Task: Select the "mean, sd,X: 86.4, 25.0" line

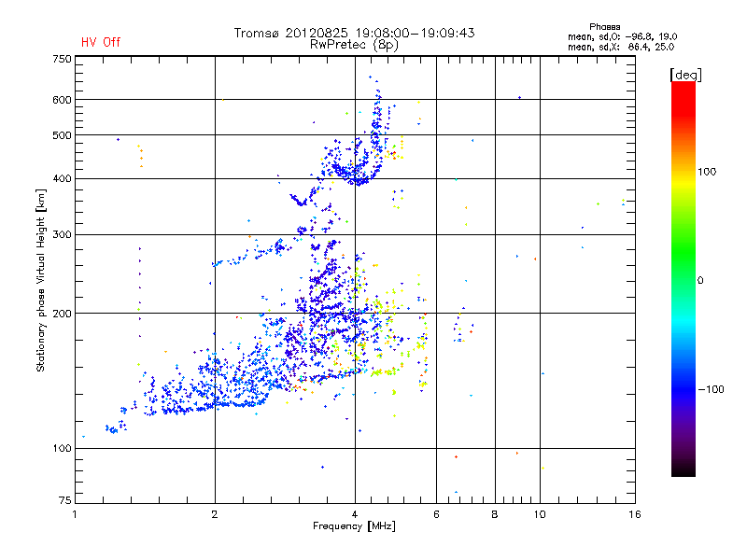Action: tap(621, 47)
